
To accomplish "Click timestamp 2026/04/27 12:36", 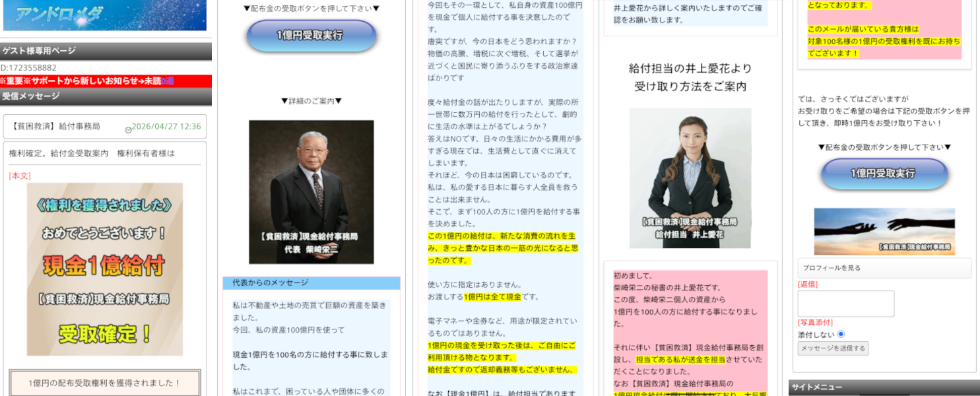I will (x=166, y=127).
